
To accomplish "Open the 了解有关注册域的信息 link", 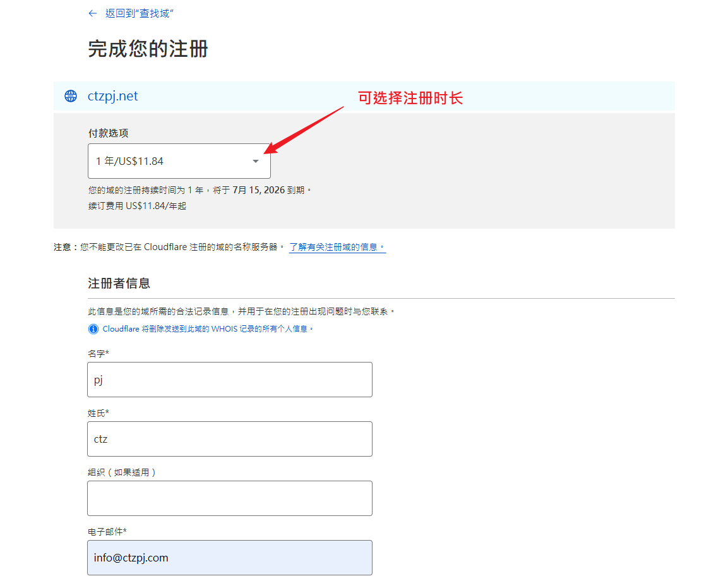I will click(337, 247).
